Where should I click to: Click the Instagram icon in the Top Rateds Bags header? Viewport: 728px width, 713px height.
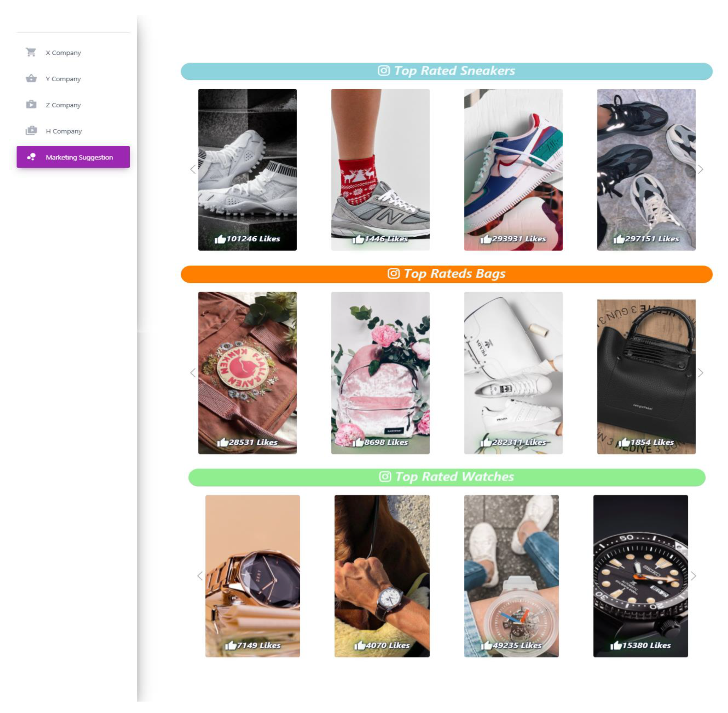click(393, 273)
